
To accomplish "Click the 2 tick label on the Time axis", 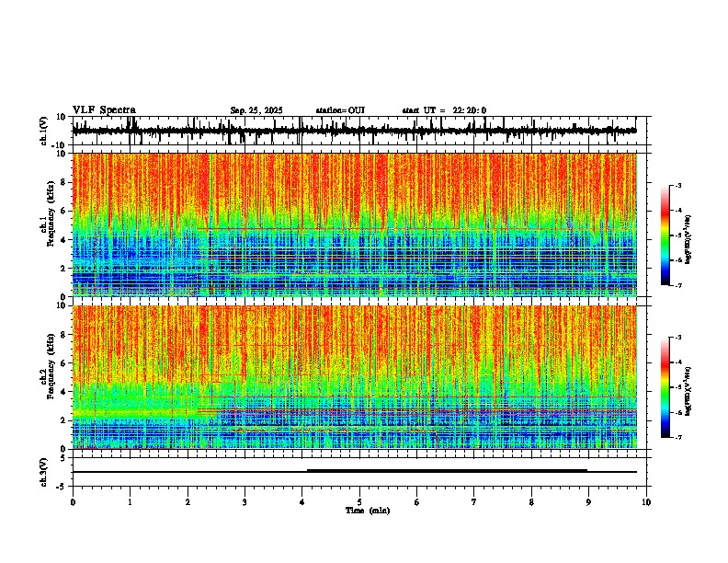I will tap(188, 502).
